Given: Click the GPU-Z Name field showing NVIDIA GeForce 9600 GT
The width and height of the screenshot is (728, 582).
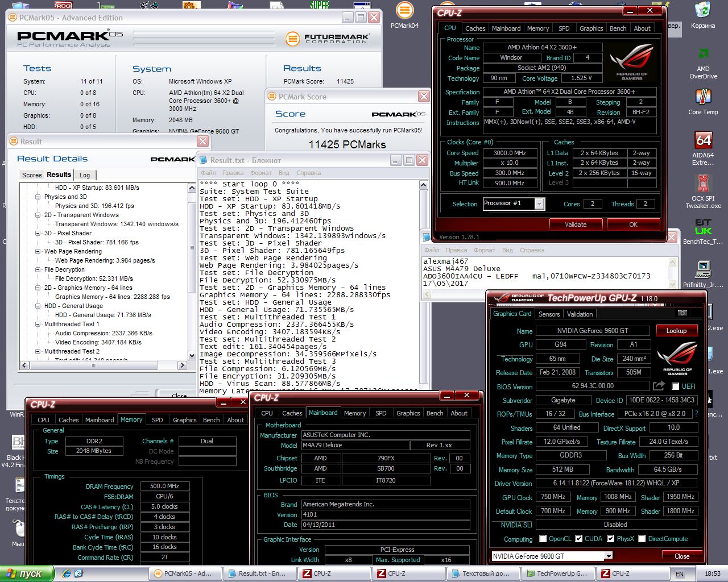Looking at the screenshot, I should coord(593,331).
